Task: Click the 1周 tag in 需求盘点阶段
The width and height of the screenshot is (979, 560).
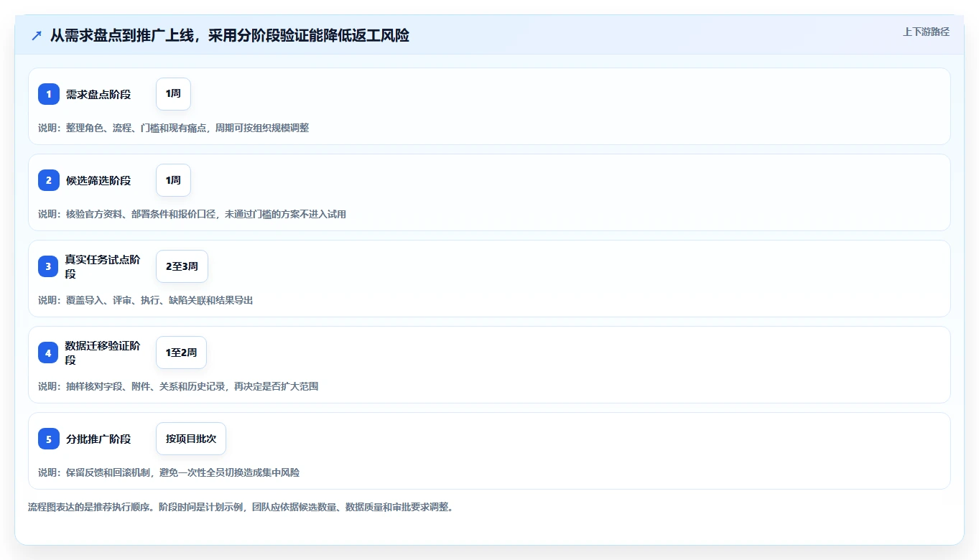Action: [173, 94]
